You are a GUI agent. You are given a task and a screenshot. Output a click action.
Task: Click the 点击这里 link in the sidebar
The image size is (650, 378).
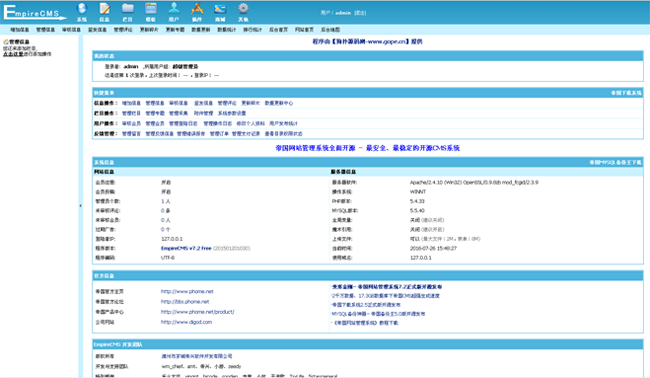pyautogui.click(x=13, y=54)
